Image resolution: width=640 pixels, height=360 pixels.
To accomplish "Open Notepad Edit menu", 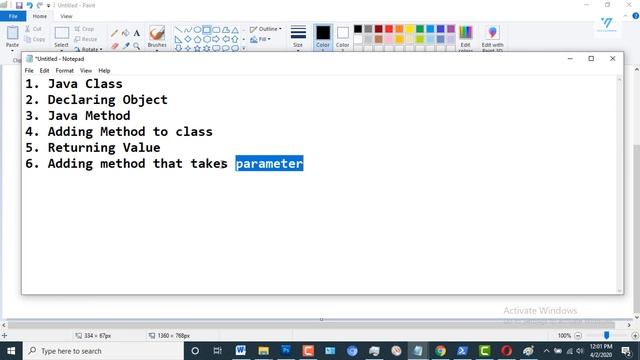I will [44, 71].
